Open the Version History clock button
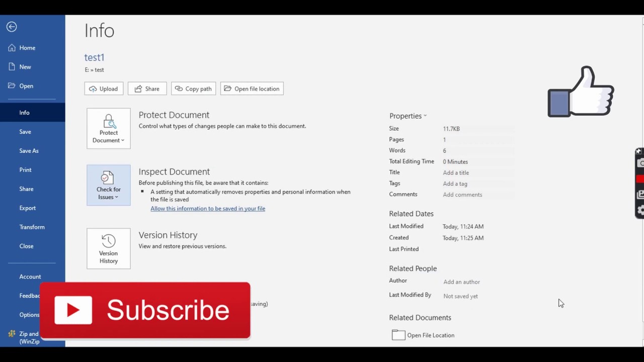 pos(109,248)
